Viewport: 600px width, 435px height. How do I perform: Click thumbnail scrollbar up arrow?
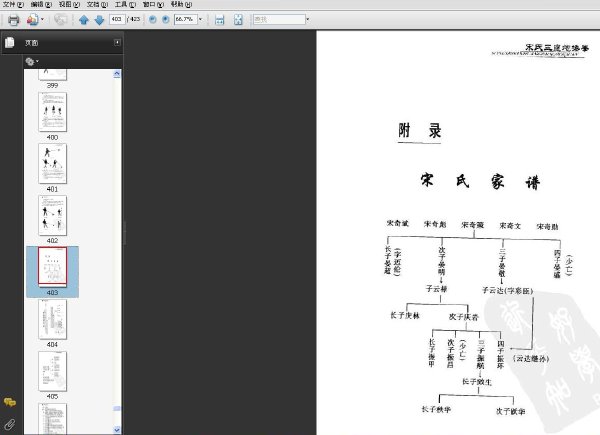coord(117,74)
